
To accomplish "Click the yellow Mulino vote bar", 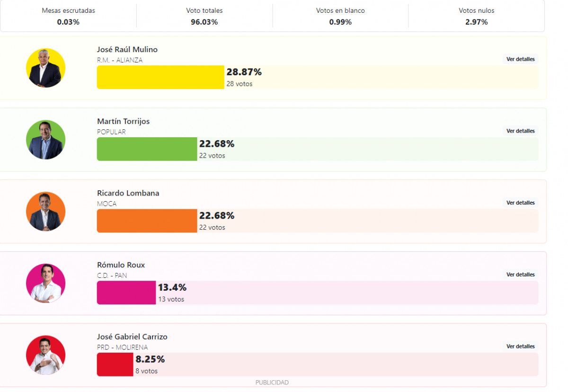I will tap(160, 77).
